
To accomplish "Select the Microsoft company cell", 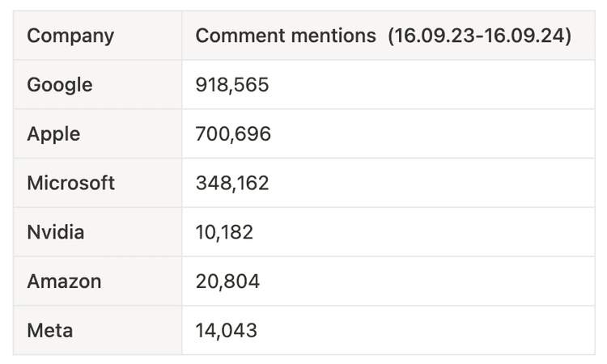I will click(71, 183).
